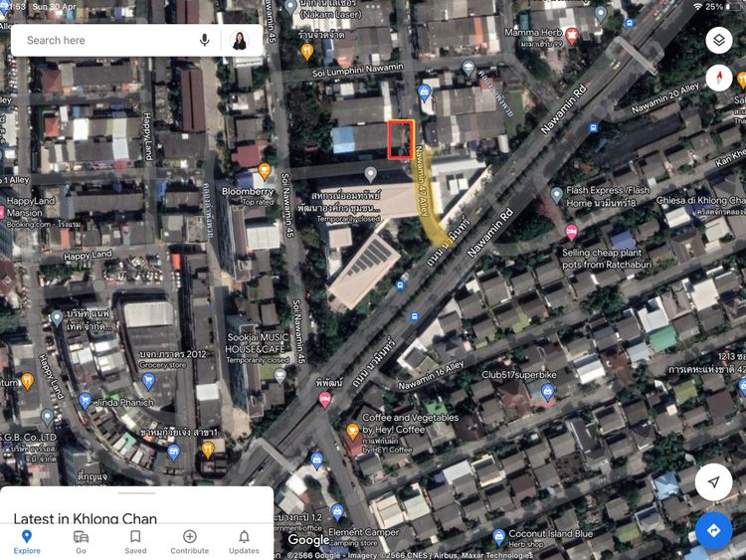Switch to the Go tab

[x=81, y=542]
